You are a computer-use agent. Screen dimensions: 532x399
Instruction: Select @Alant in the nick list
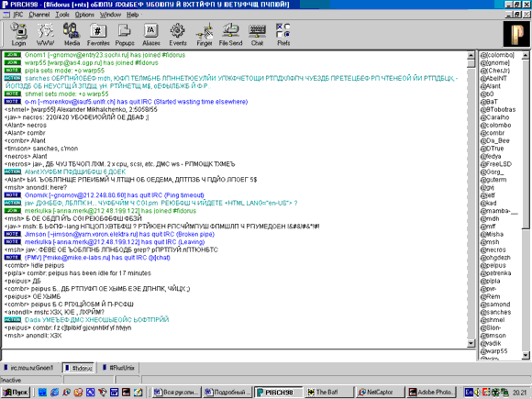click(491, 86)
